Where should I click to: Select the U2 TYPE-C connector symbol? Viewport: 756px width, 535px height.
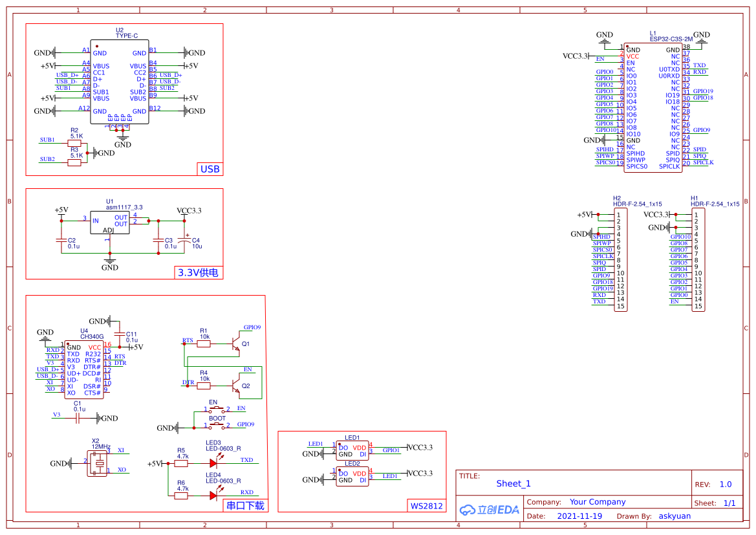pyautogui.click(x=119, y=82)
